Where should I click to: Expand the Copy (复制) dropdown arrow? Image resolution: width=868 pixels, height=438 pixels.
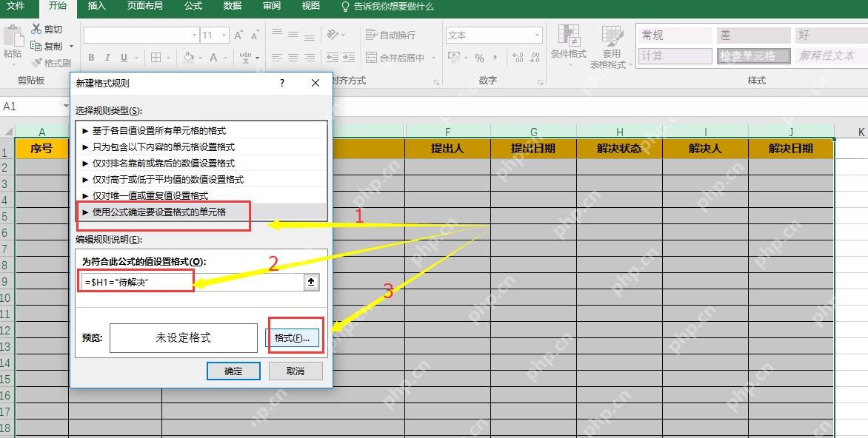[71, 46]
